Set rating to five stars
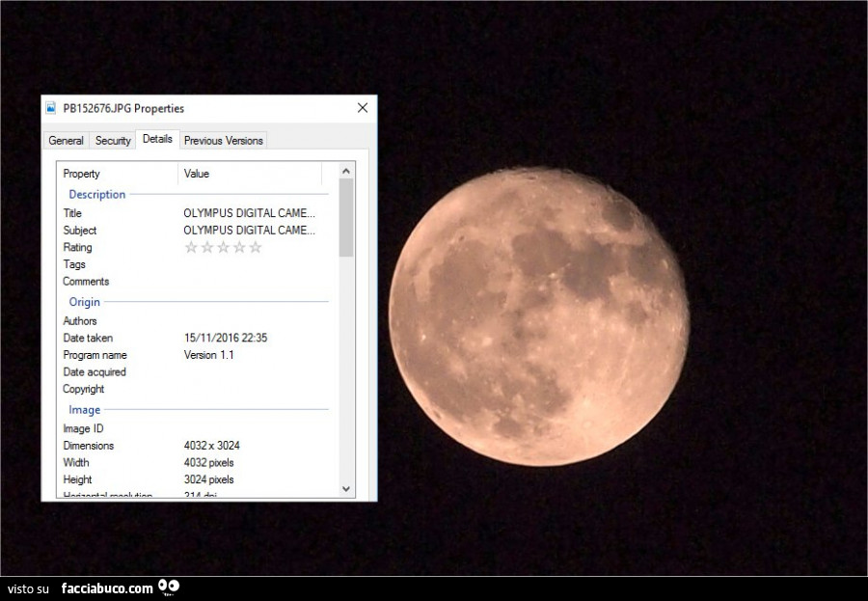 pyautogui.click(x=256, y=247)
